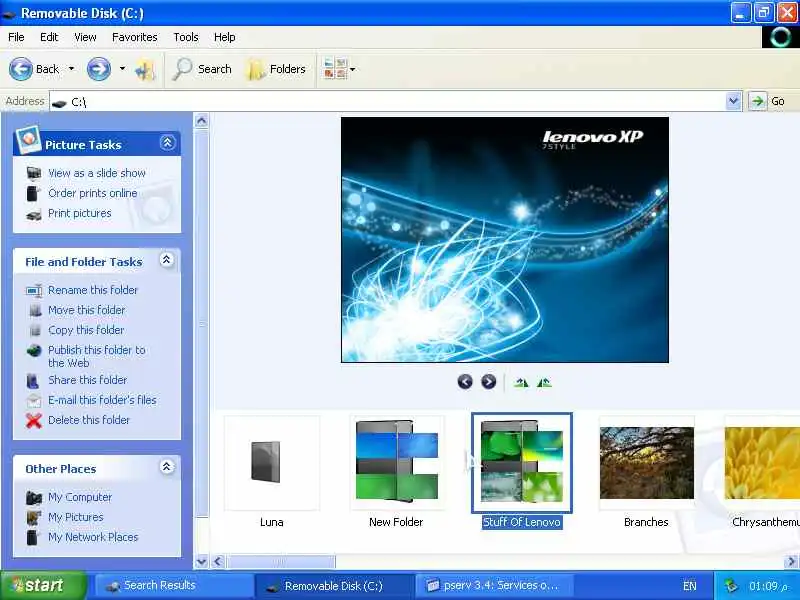Click Share this folder
The image size is (800, 600).
click(x=88, y=380)
